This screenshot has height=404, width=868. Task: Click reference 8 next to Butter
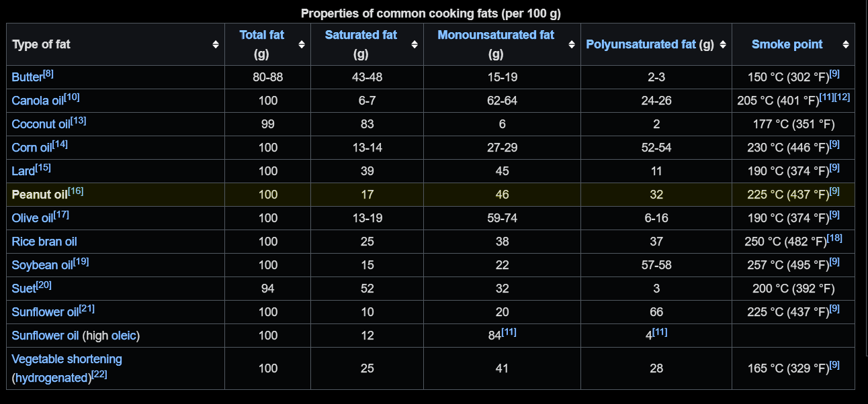click(48, 73)
